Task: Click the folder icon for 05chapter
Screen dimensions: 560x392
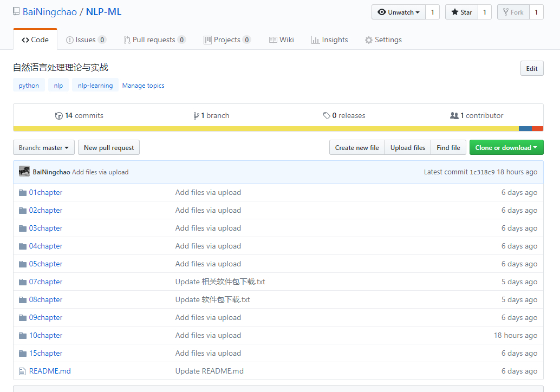Action: (x=23, y=264)
